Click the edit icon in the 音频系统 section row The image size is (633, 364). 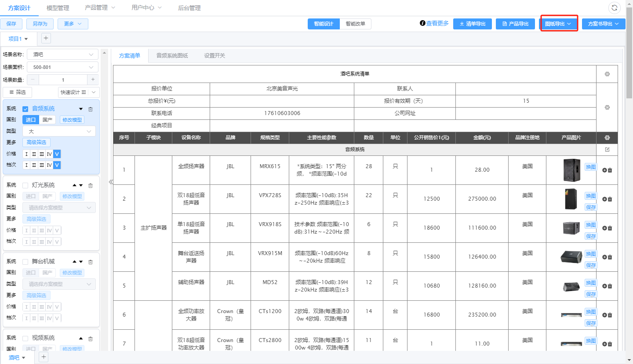(x=607, y=150)
